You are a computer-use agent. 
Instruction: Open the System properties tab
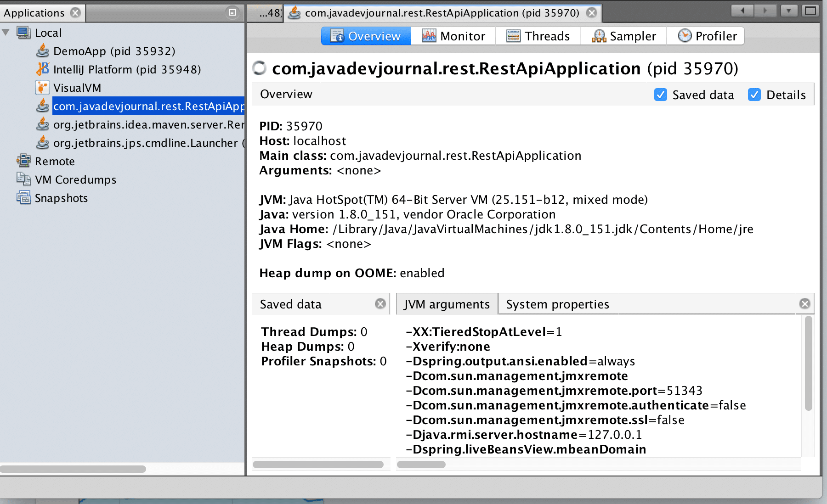[557, 304]
